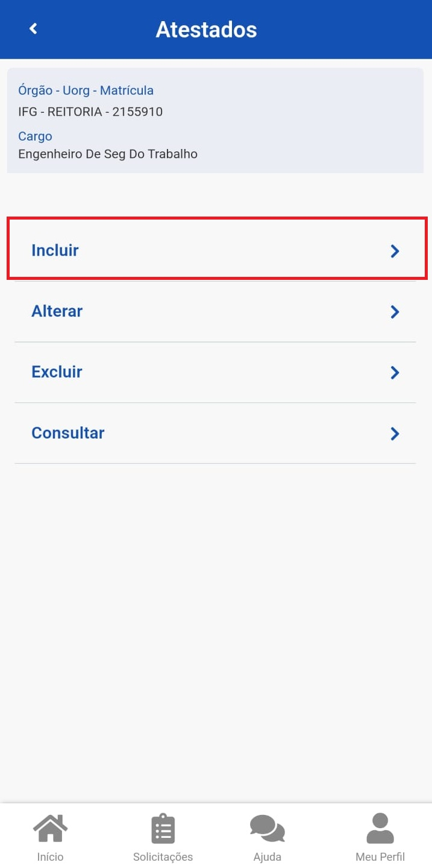432x868 pixels.
Task: Choose Alterar from the list
Action: [57, 311]
